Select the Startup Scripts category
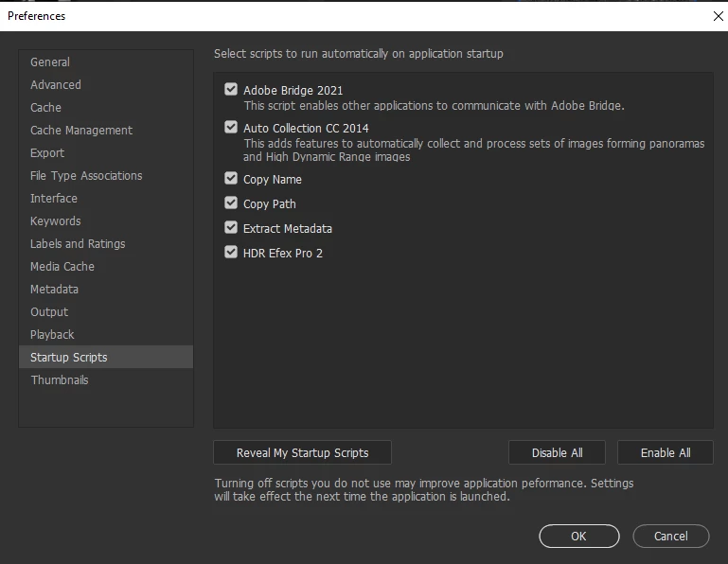Viewport: 728px width, 564px height. pyautogui.click(x=106, y=357)
